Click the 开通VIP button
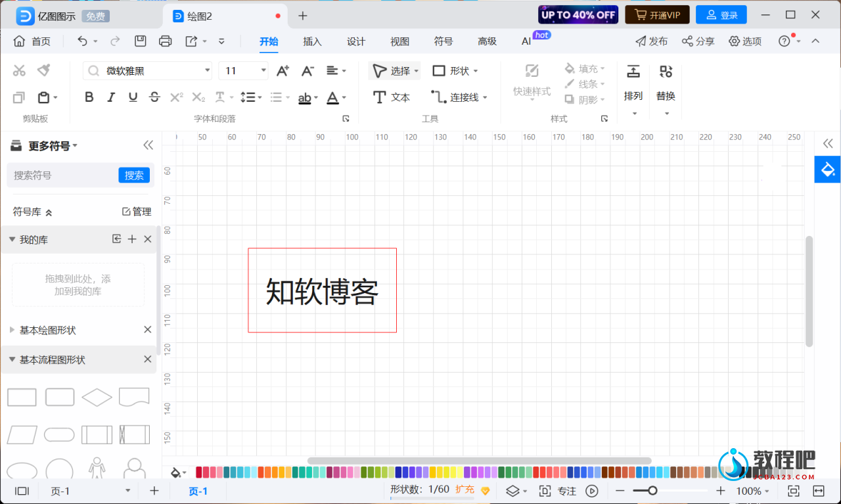Screen dimensions: 841x504 click(658, 15)
